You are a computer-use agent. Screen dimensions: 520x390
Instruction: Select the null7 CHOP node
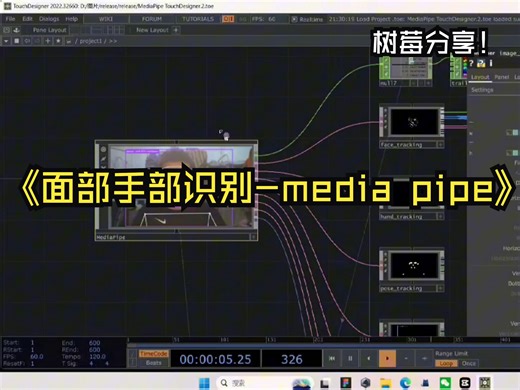pyautogui.click(x=406, y=72)
